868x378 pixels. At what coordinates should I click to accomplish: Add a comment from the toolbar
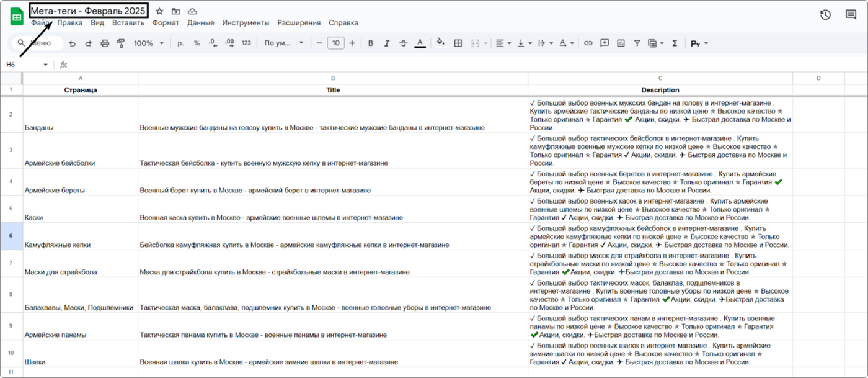pyautogui.click(x=604, y=43)
